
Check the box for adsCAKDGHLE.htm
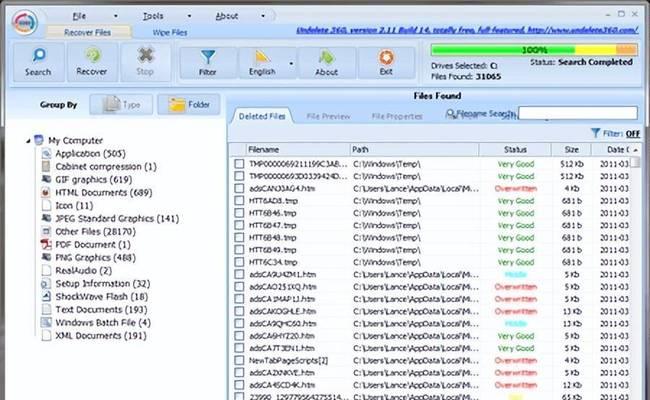239,311
